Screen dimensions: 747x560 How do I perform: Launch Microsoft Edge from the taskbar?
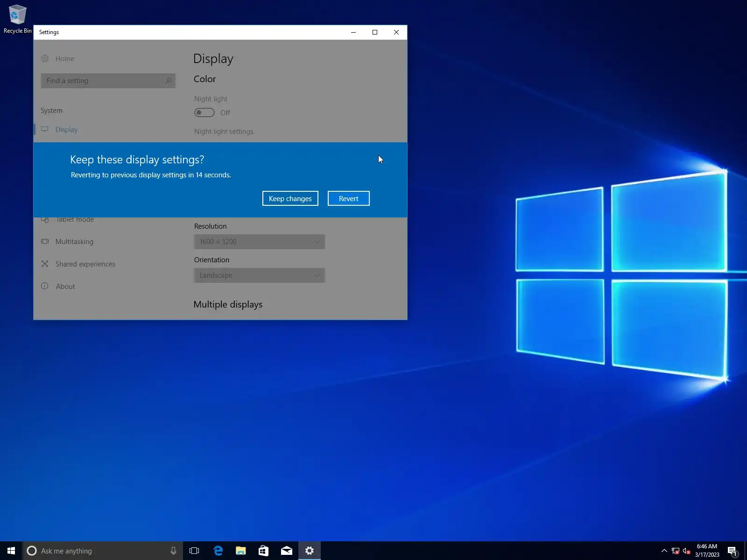(218, 551)
